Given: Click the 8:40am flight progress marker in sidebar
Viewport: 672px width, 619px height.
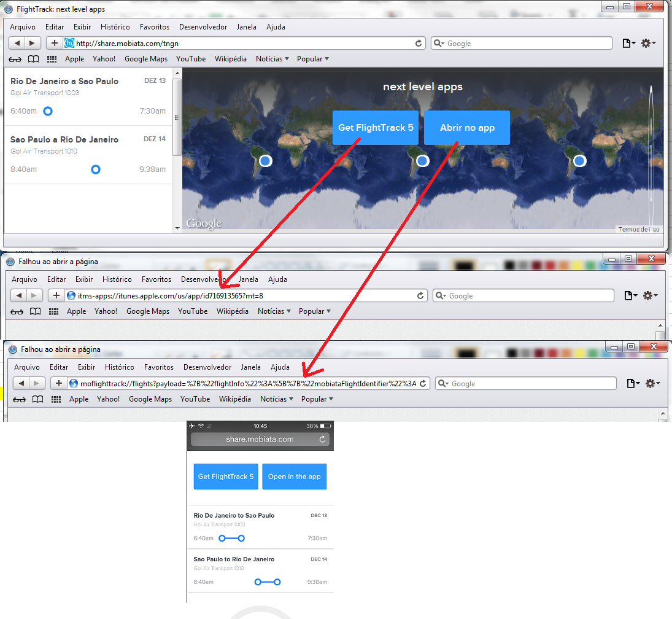Looking at the screenshot, I should click(x=96, y=169).
